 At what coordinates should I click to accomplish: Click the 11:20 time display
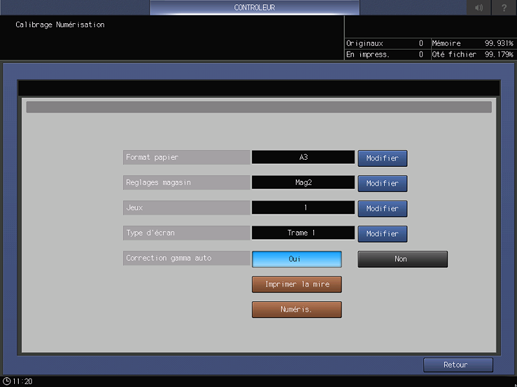23,381
